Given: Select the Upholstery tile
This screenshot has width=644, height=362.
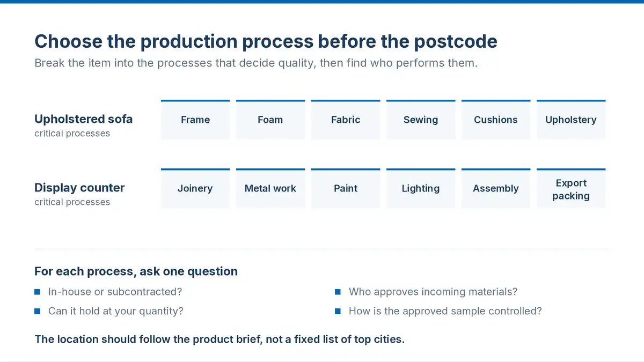Looking at the screenshot, I should [x=571, y=120].
